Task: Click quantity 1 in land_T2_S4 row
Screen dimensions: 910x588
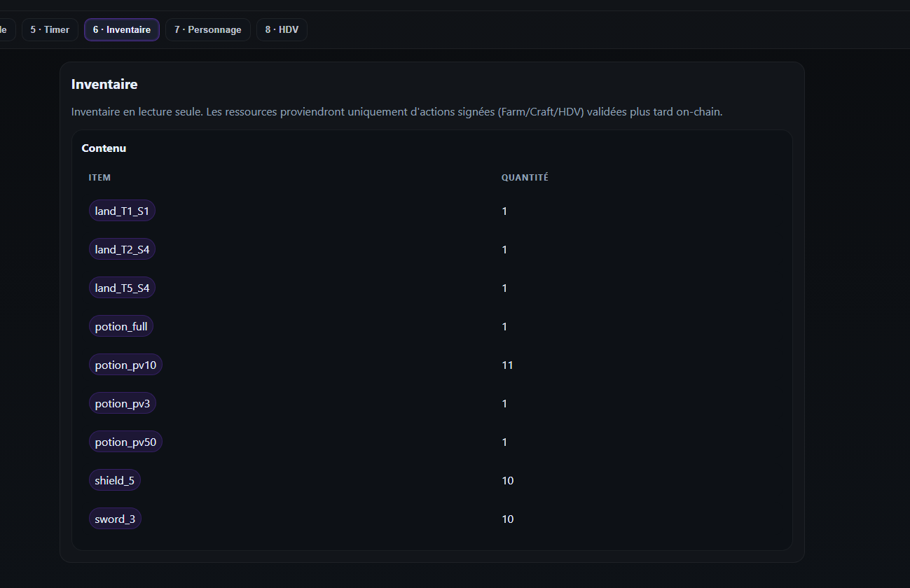Action: [504, 249]
